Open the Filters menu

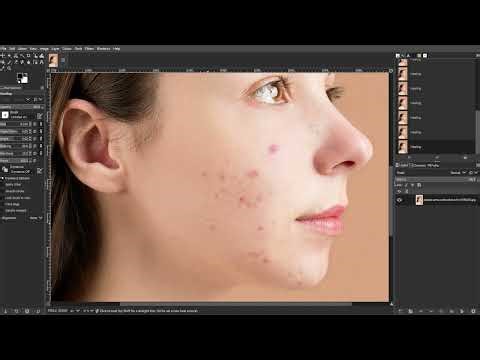tap(89, 49)
